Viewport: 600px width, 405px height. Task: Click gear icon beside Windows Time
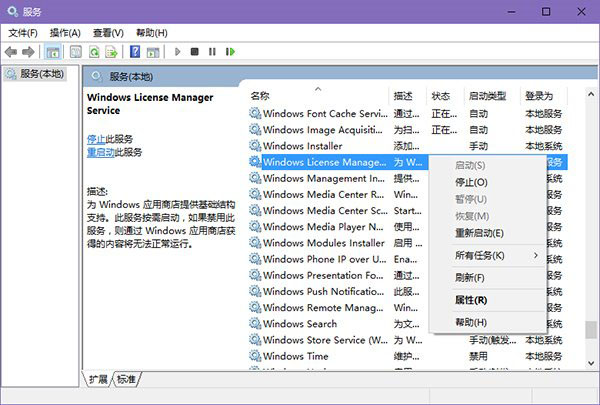255,356
